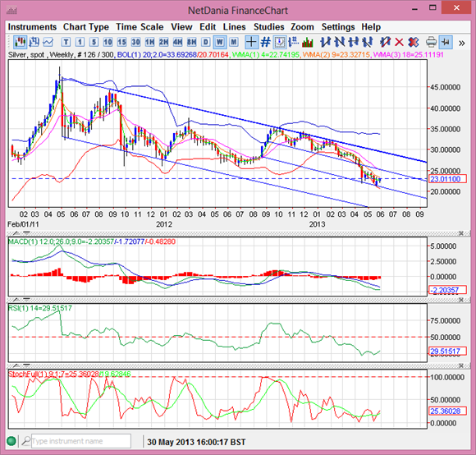
Task: Maximize the NetDania FinanceChart window
Action: point(433,8)
